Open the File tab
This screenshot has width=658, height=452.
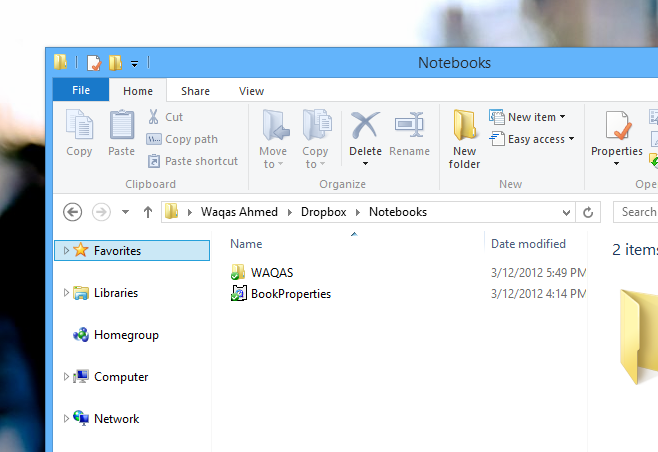[81, 90]
